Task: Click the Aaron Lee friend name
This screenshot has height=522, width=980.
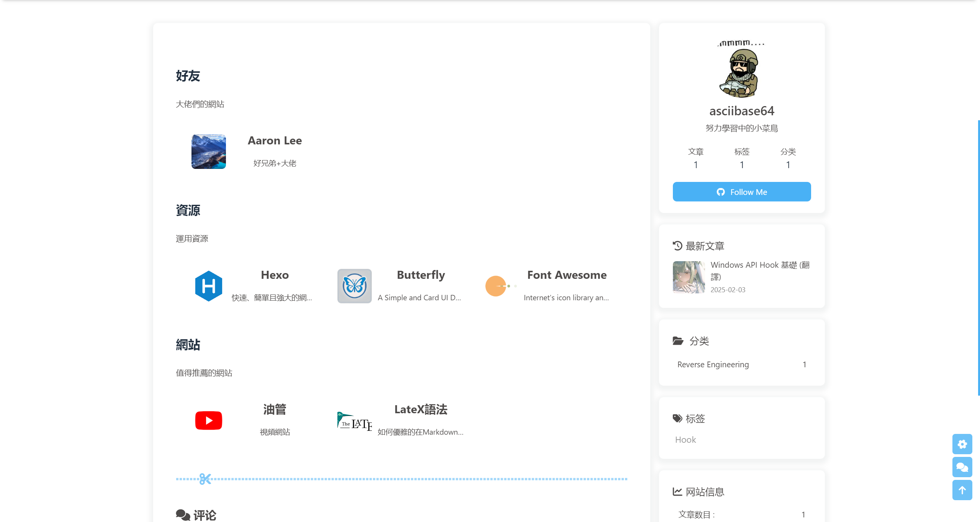Action: click(x=275, y=141)
